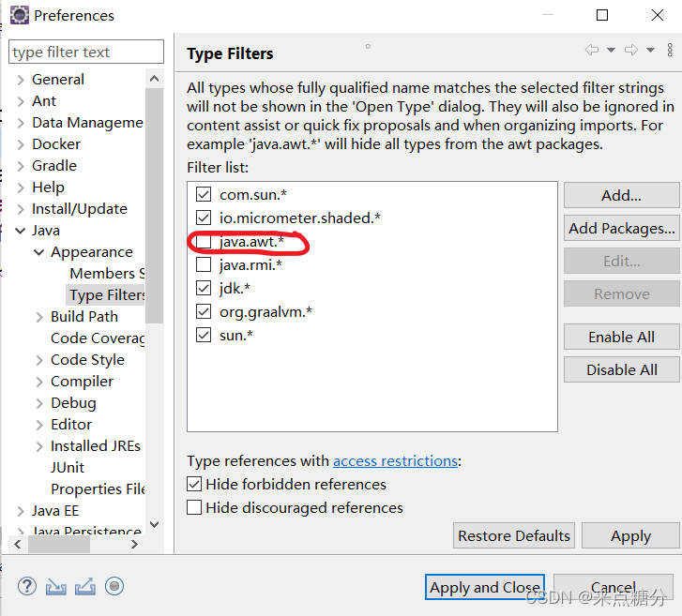Check the java.awt.* filter checkbox

(x=204, y=241)
